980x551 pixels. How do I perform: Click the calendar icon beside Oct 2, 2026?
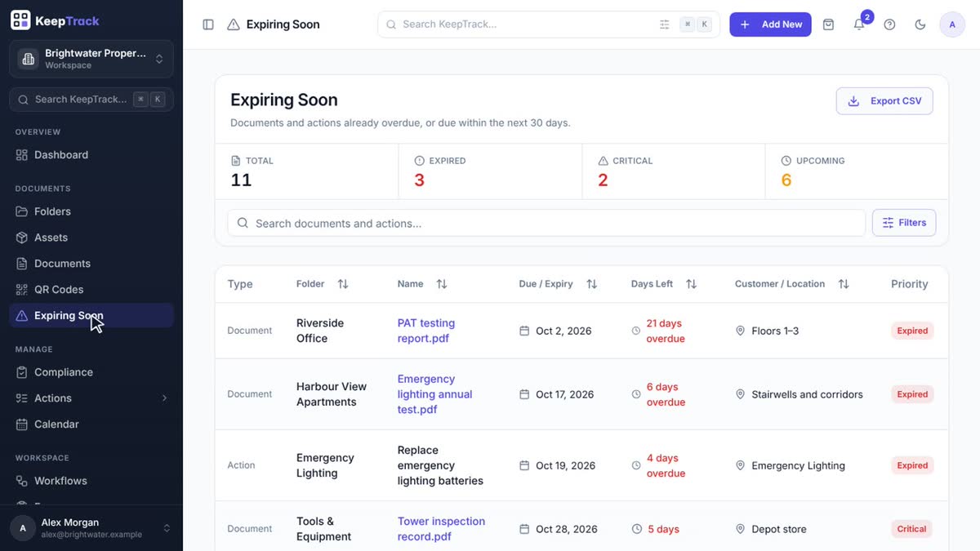click(x=524, y=331)
